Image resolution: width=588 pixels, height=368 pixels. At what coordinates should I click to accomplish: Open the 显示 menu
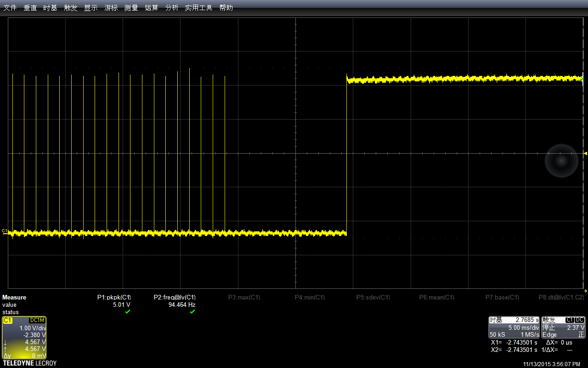91,8
